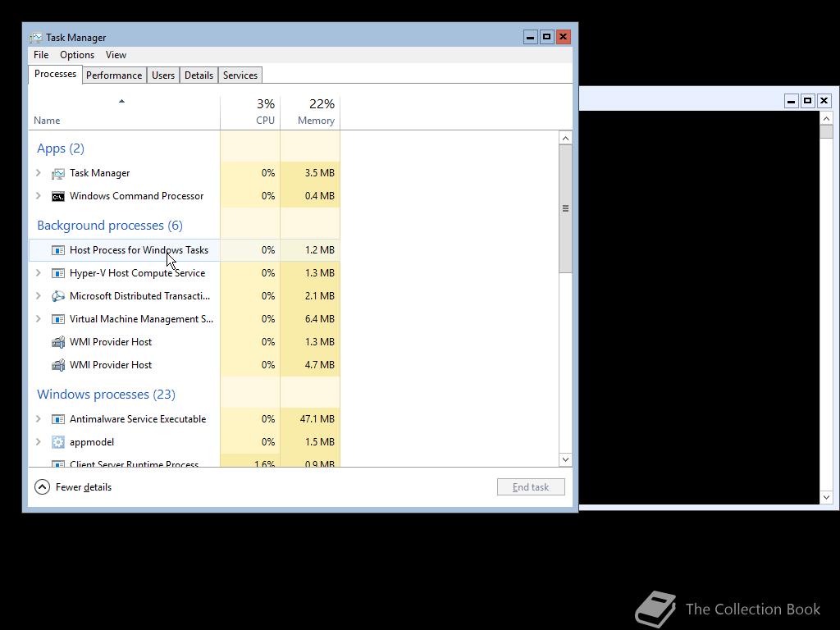840x630 pixels.
Task: Click the WMI Provider Host icon at 1.3 MB
Action: coord(58,342)
